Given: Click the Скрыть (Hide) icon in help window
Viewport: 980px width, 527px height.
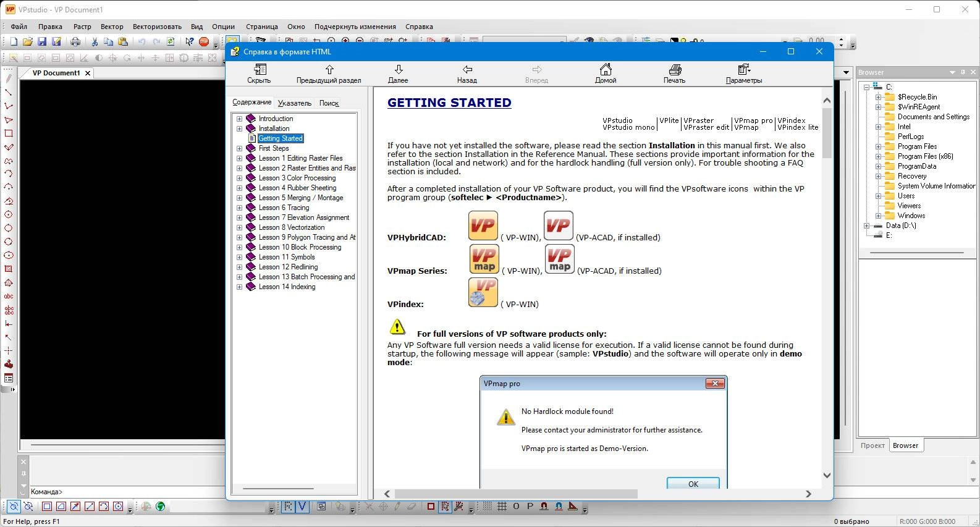Looking at the screenshot, I should 259,73.
